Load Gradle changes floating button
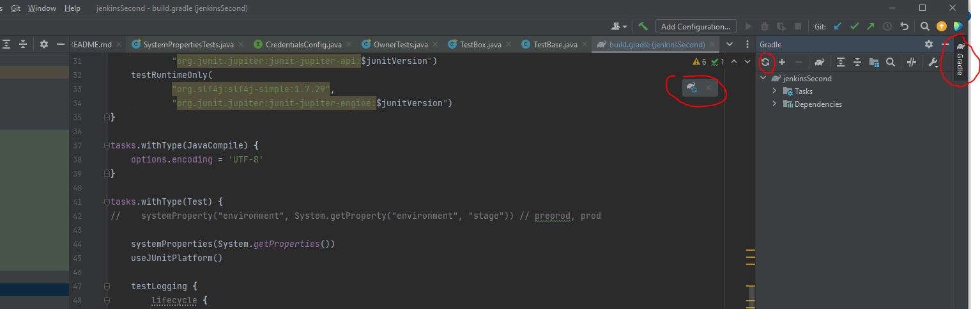Image resolution: width=980 pixels, height=309 pixels. click(692, 88)
